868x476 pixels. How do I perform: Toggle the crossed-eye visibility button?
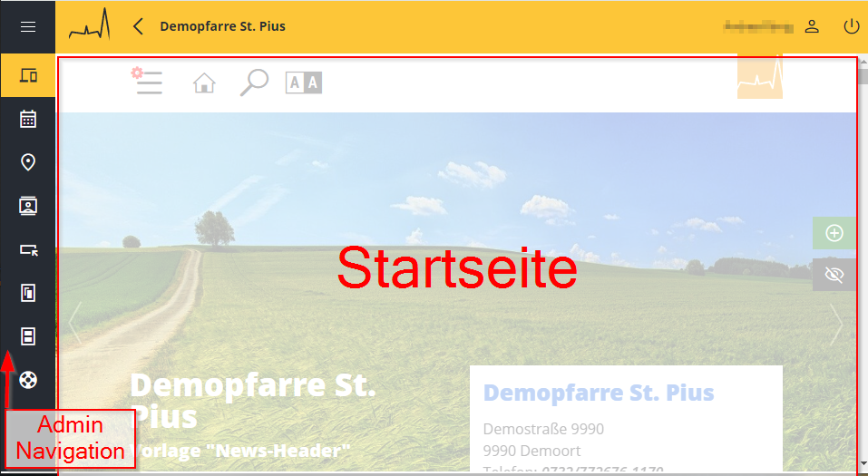834,275
